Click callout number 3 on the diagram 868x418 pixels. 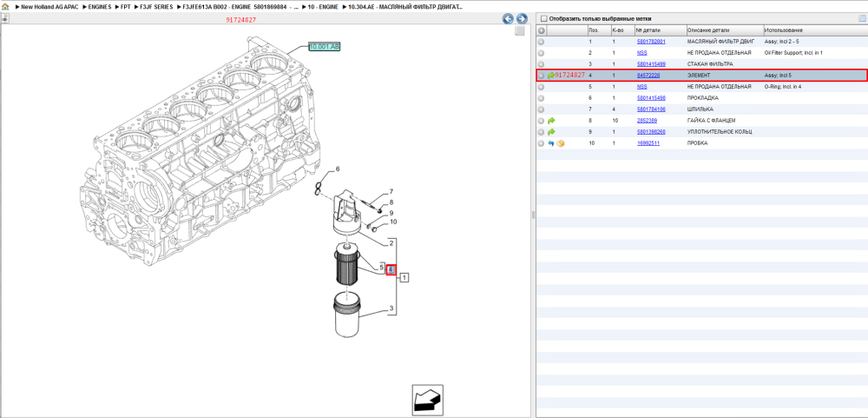391,309
